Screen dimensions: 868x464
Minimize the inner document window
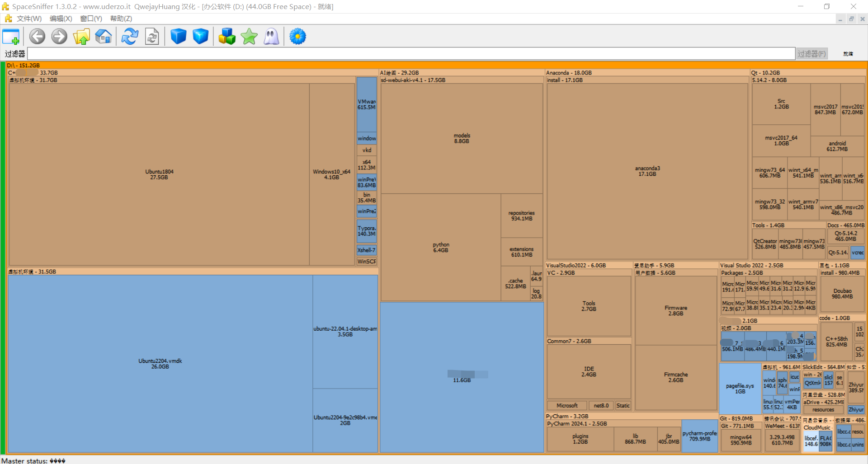pyautogui.click(x=840, y=19)
